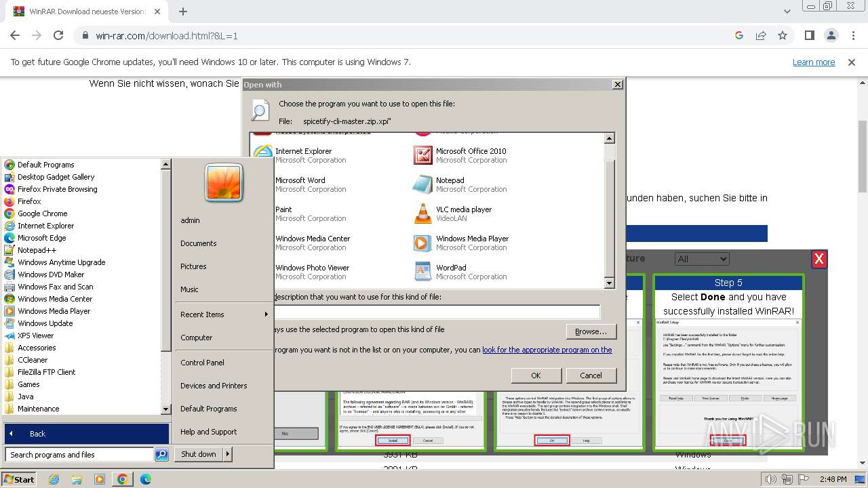This screenshot has width=868, height=488.
Task: Open Windows Explorer from the taskbar
Action: point(77,479)
